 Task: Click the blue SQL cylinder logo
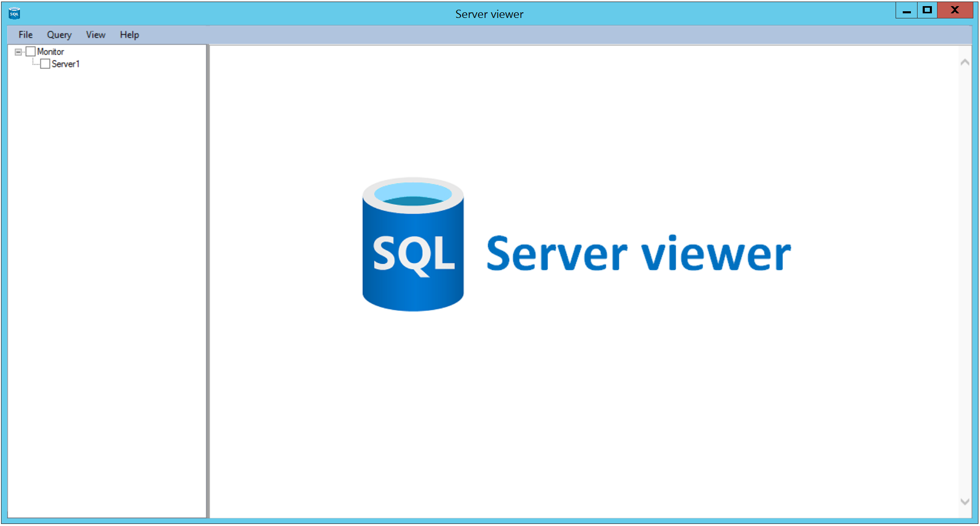pyautogui.click(x=412, y=244)
